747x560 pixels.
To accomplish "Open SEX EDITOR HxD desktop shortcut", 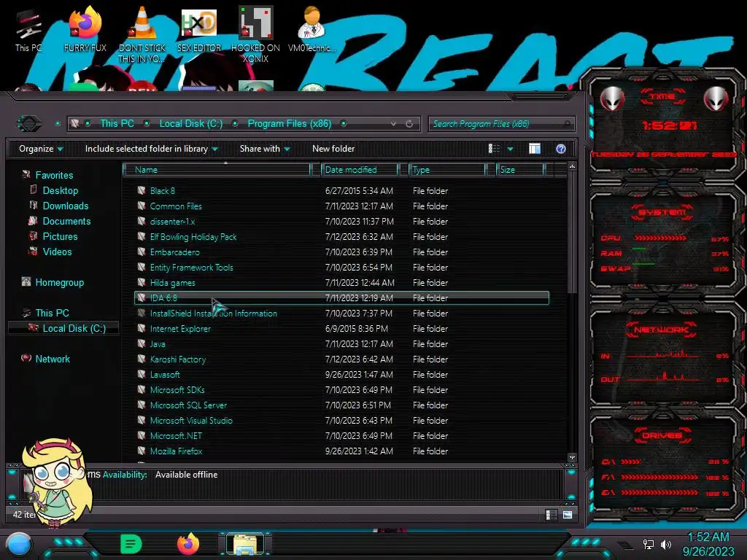I will point(199,29).
